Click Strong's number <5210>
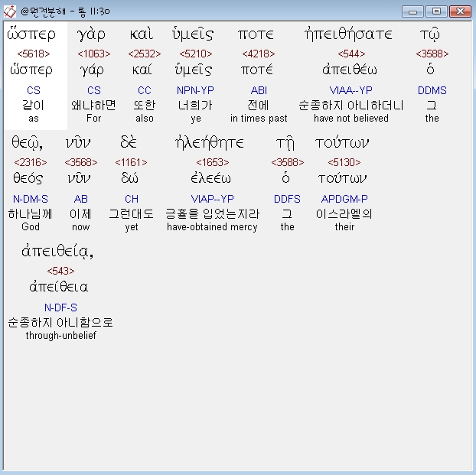The width and height of the screenshot is (476, 475). point(195,54)
